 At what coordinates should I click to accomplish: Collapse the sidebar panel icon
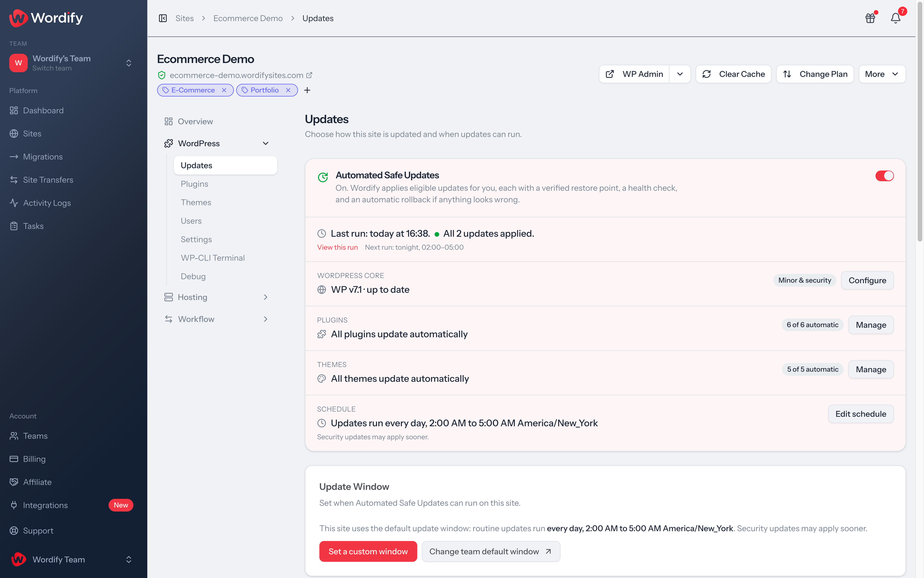[163, 18]
